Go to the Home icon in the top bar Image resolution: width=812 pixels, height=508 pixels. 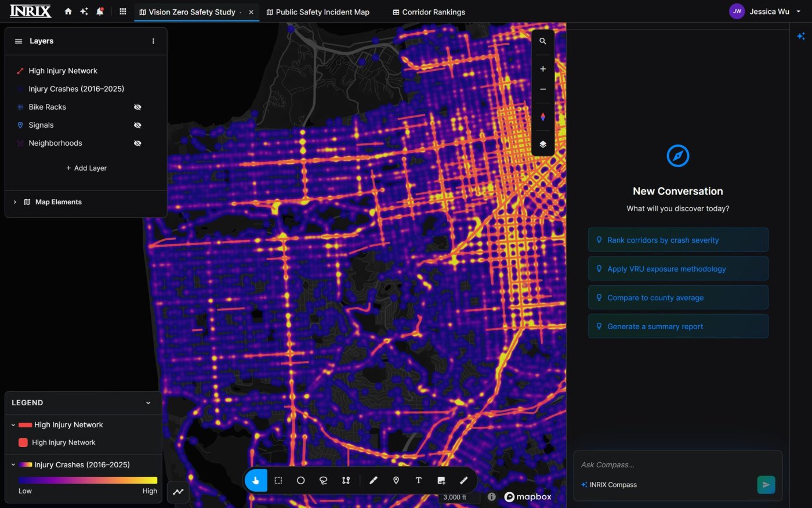click(x=68, y=12)
